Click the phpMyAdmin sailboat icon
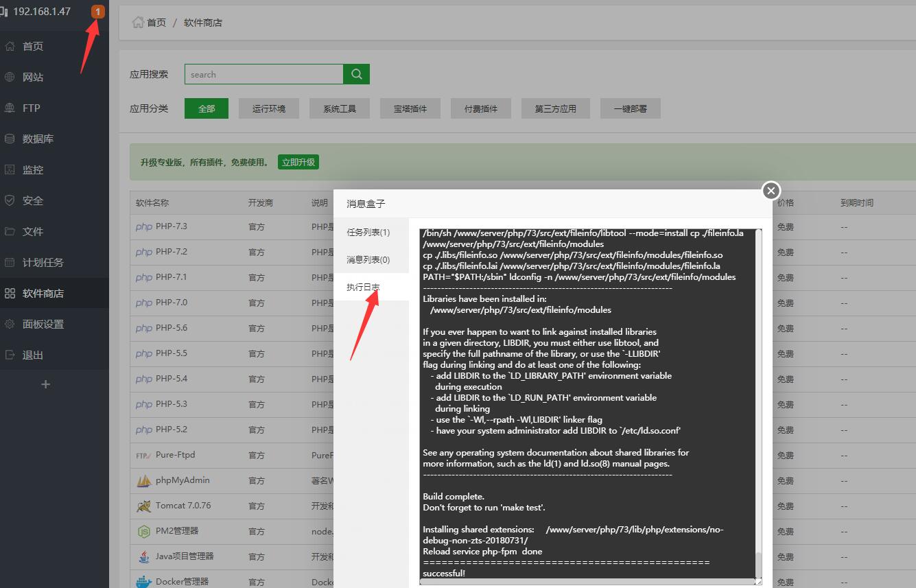The height and width of the screenshot is (588, 916). 144,481
